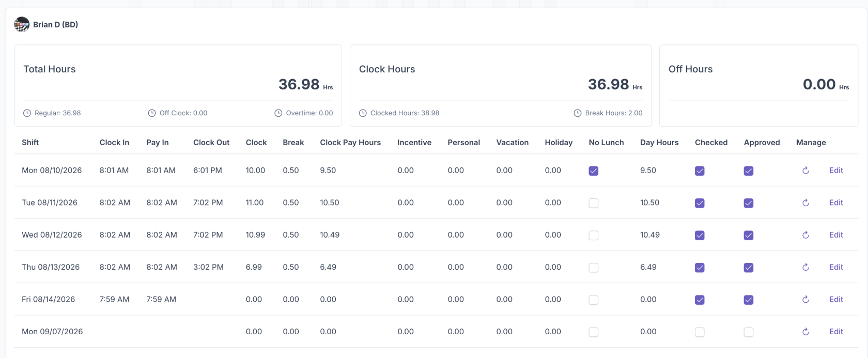Viewport: 868px width, 358px height.
Task: Click the clock icon beside Clocked Hours: 38.98
Action: (x=363, y=113)
